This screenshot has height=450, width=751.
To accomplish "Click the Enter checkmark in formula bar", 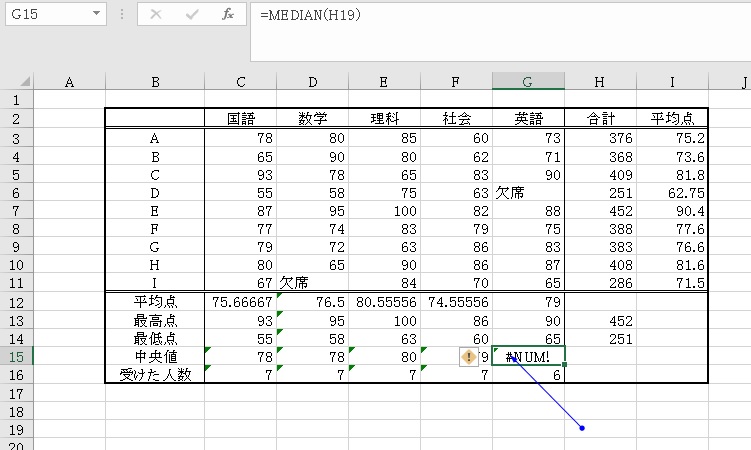I will tap(192, 15).
